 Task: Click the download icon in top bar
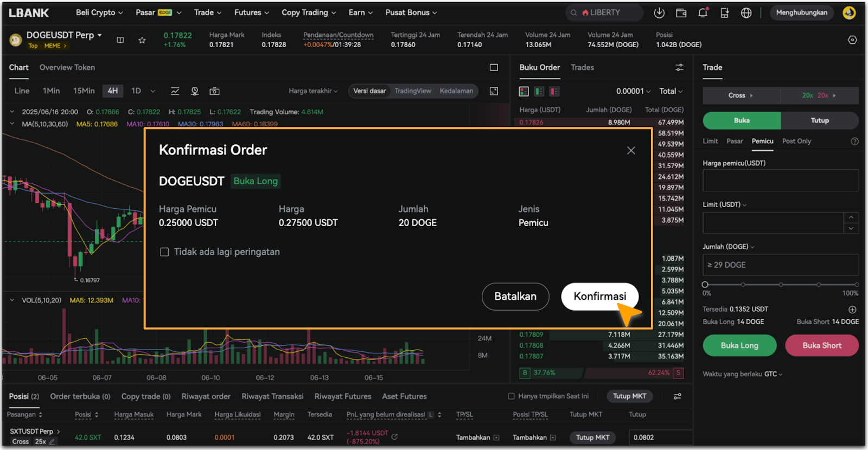point(659,13)
